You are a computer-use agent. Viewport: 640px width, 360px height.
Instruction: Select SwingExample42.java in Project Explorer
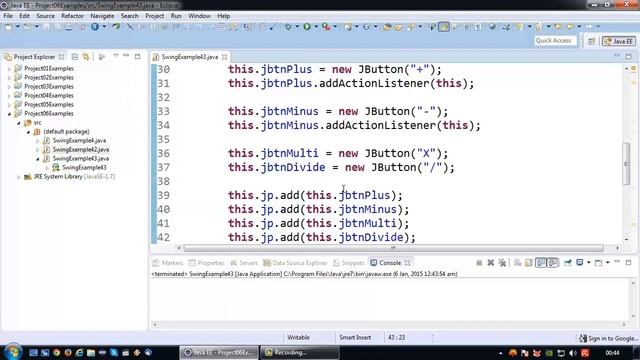click(x=80, y=149)
